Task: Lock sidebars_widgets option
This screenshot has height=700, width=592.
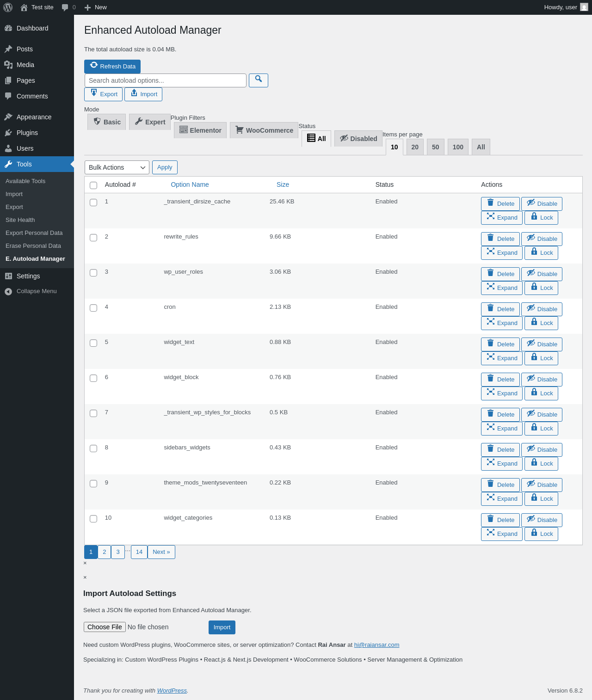Action: [x=541, y=464]
